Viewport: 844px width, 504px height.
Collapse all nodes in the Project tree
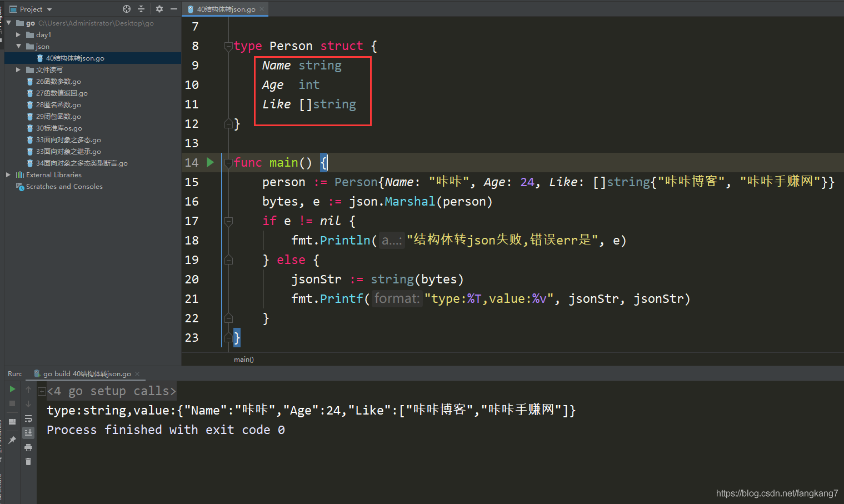coord(141,9)
